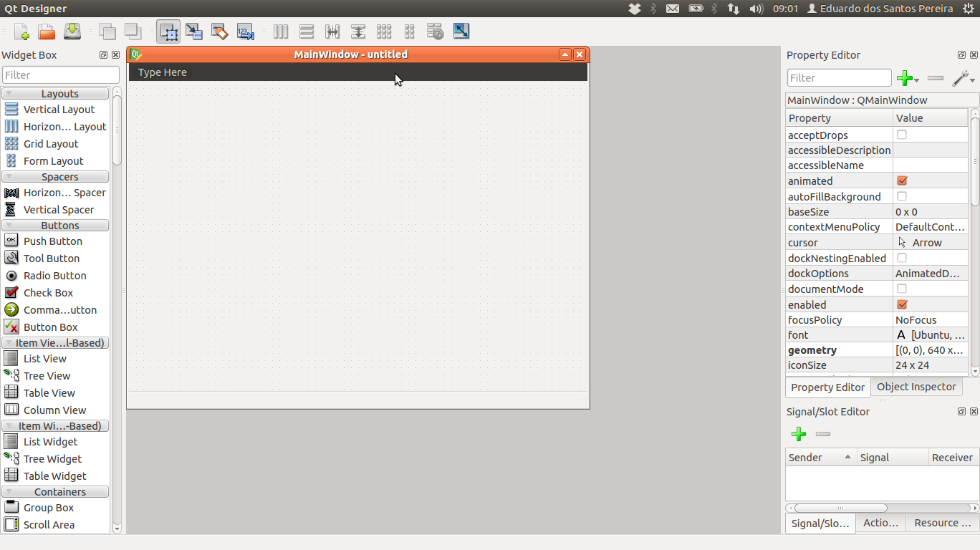
Task: Activate Edit Buddies mode
Action: pyautogui.click(x=219, y=32)
